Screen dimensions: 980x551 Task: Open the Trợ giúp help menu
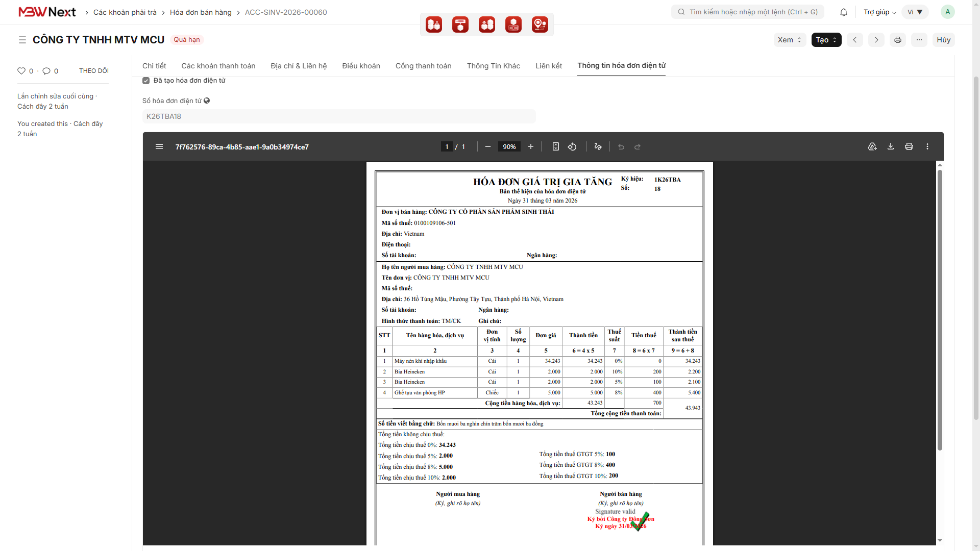[879, 12]
